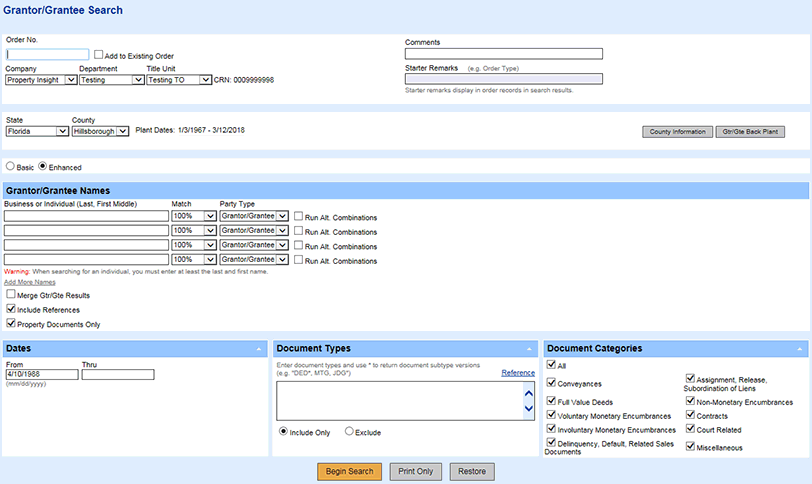Enable Merge Gtr/Gte Results checkbox
812x484 pixels.
click(11, 295)
